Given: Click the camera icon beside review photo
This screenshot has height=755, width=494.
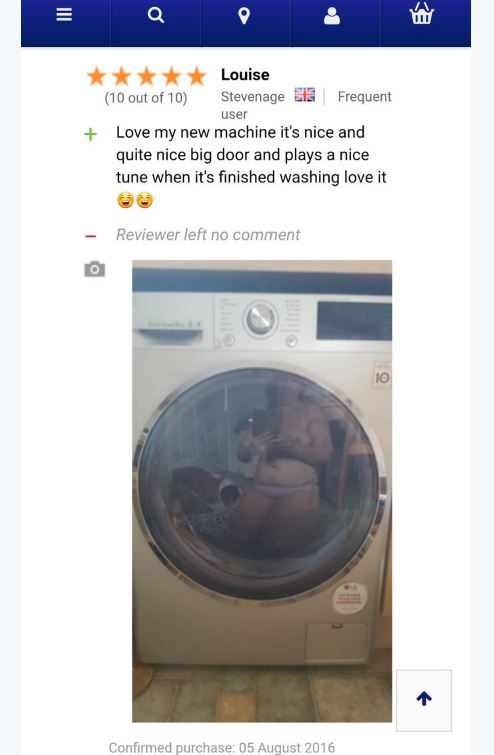Looking at the screenshot, I should (x=94, y=269).
